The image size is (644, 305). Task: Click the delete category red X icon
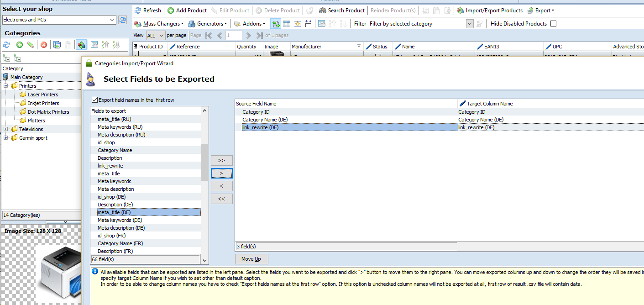tap(44, 45)
